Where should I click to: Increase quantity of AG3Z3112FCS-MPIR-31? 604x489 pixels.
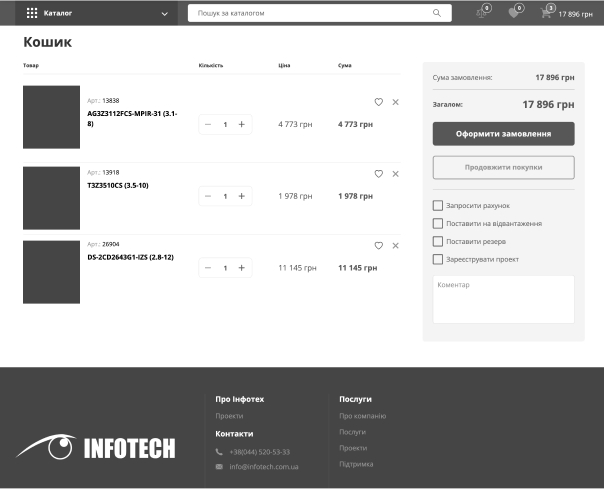pyautogui.click(x=242, y=125)
